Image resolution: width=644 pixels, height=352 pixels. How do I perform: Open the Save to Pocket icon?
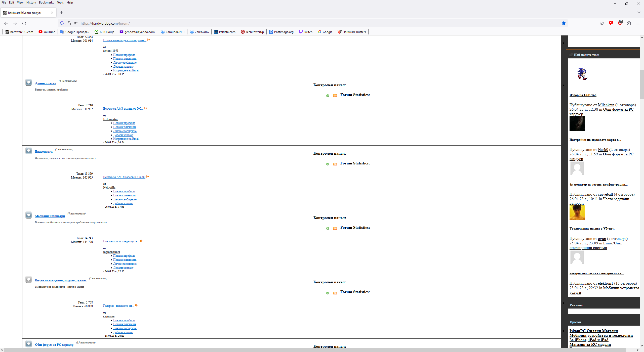pyautogui.click(x=602, y=23)
